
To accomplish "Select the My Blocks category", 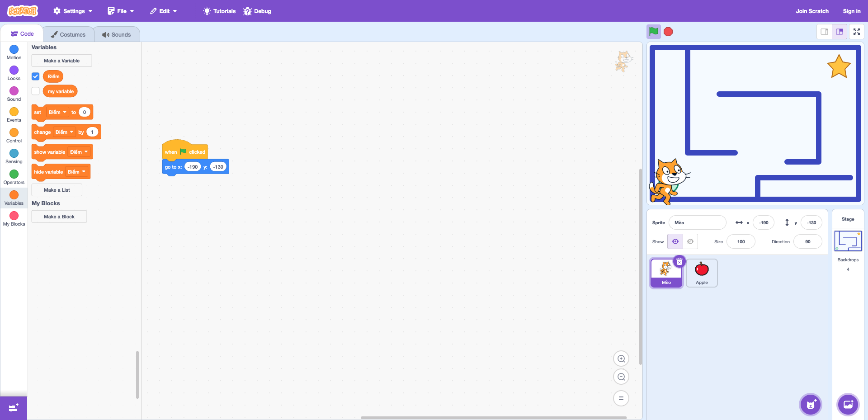I will click(x=14, y=219).
